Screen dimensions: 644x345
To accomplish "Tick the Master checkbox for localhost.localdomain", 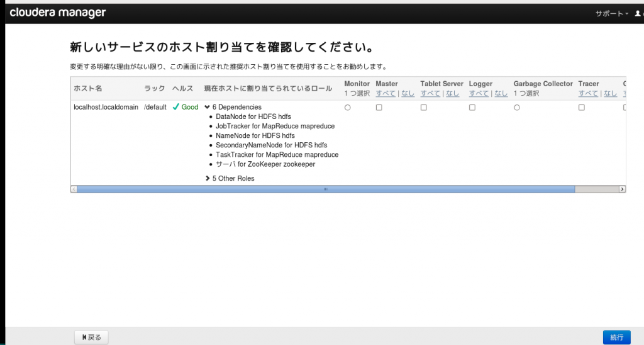I will 379,107.
